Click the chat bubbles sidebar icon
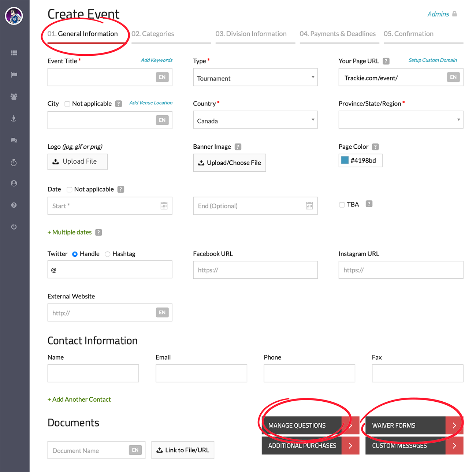 click(14, 140)
